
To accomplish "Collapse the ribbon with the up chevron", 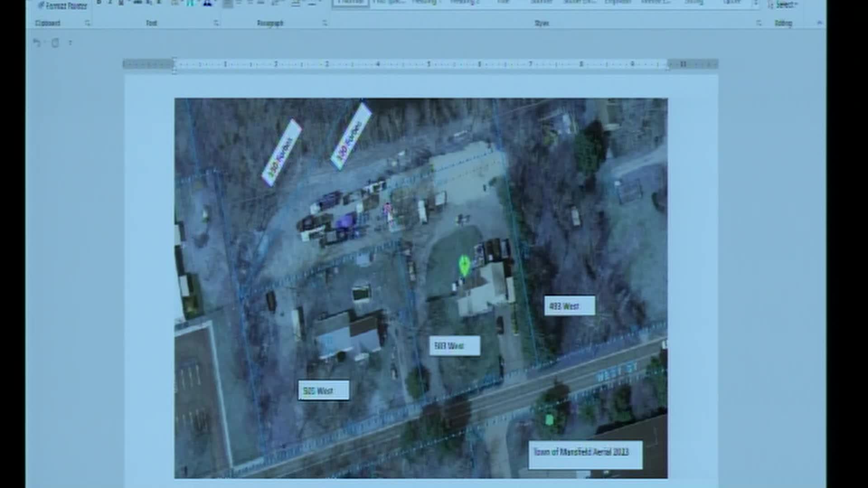I will pyautogui.click(x=820, y=23).
